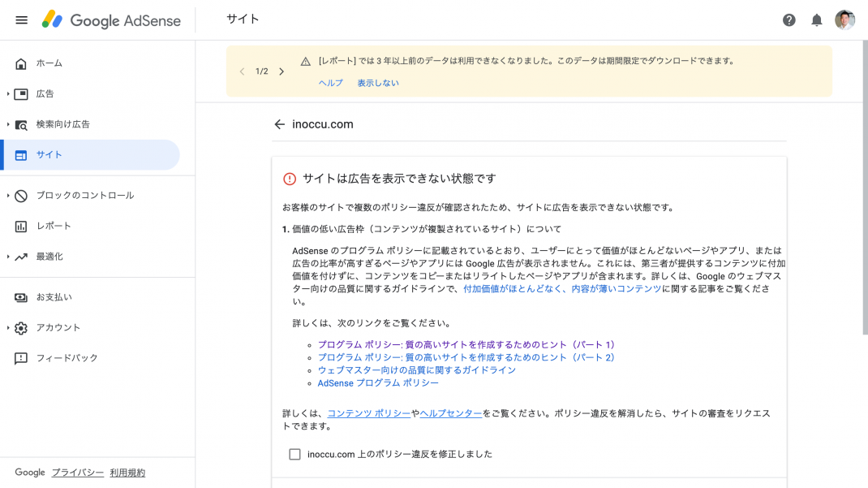Click the ブロックのコントロール block icon
The height and width of the screenshot is (488, 868).
21,196
